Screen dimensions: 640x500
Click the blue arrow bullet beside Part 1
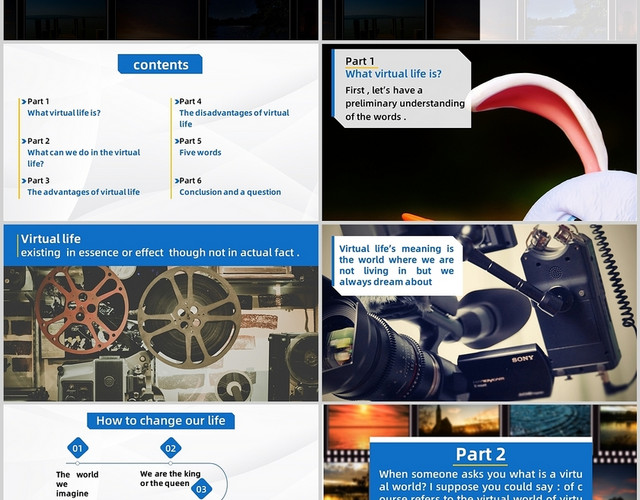pos(24,102)
